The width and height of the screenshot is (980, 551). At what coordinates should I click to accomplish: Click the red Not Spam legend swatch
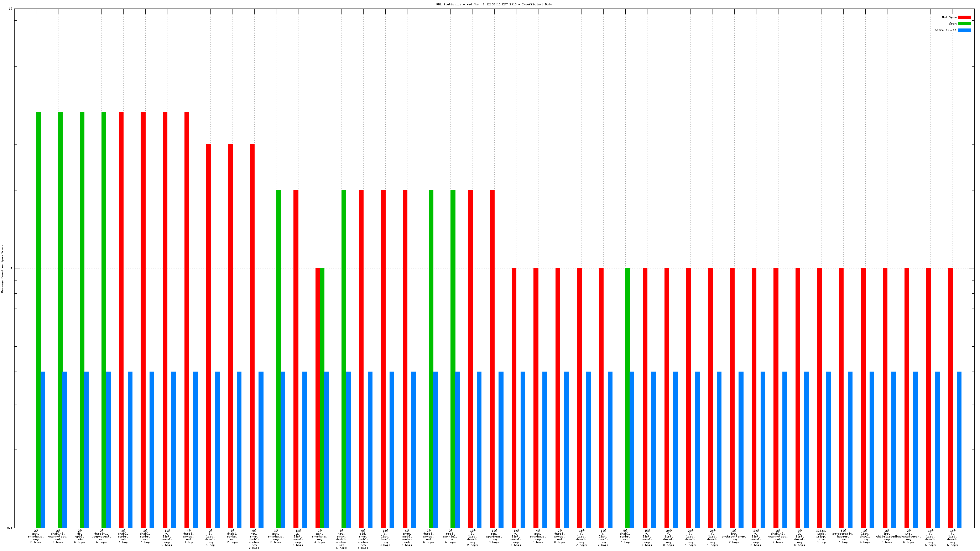964,17
